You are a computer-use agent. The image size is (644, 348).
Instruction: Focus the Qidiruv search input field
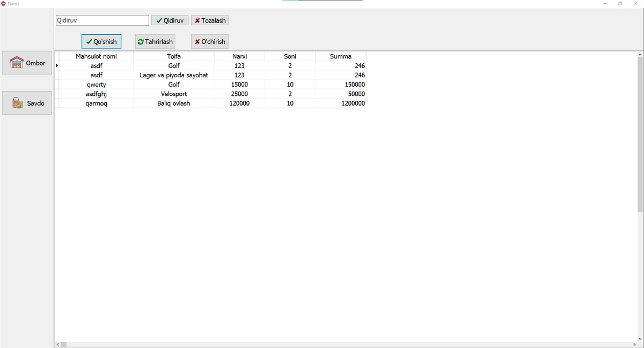(x=103, y=20)
